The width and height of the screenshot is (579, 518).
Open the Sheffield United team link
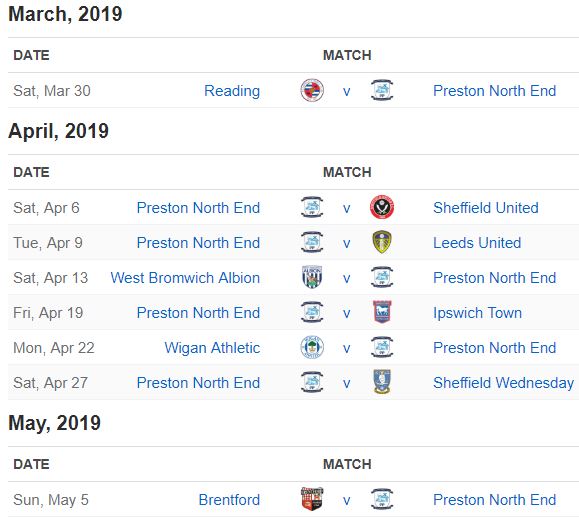pyautogui.click(x=486, y=208)
